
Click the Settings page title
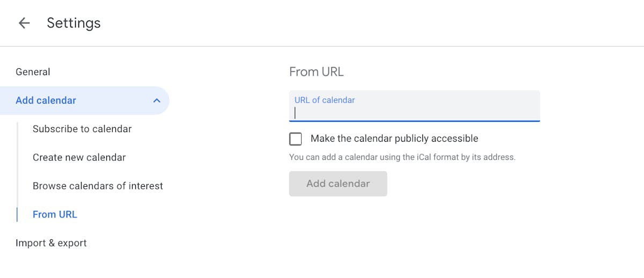[x=74, y=23]
